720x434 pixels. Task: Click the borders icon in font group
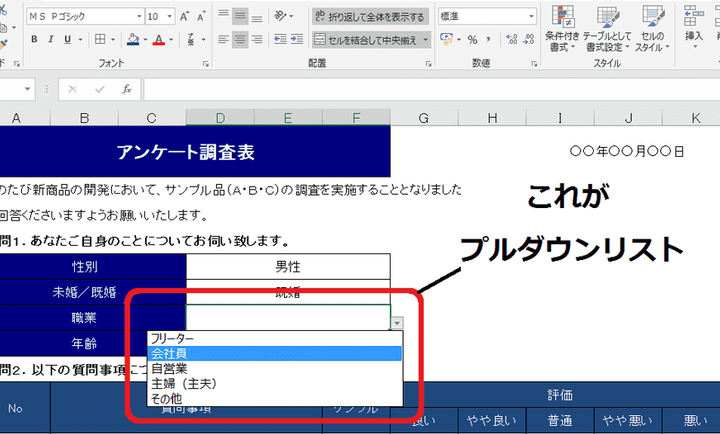(x=100, y=40)
